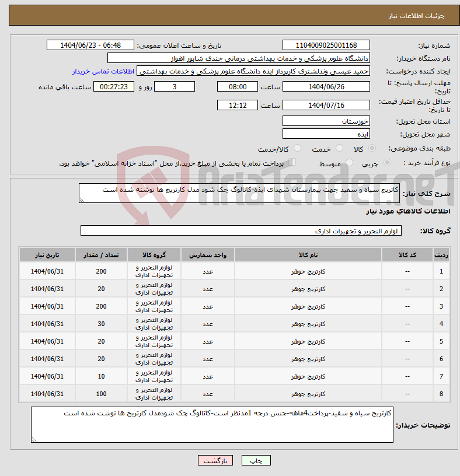Click the بازگشت back button
The width and height of the screenshot is (460, 476).
coord(215,460)
